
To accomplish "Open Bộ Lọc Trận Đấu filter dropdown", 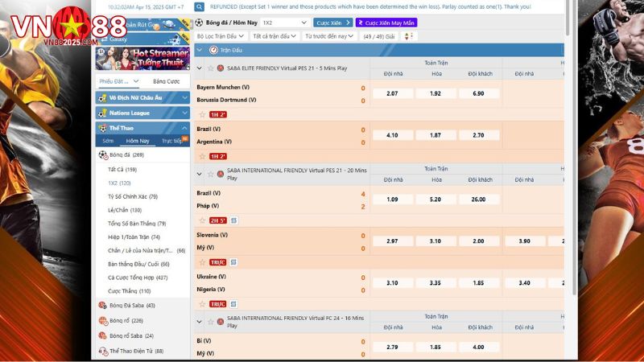I will 221,36.
